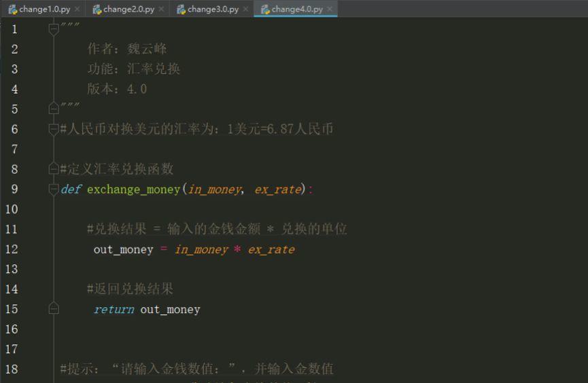Click the comment '#兑换结果 = 输入的金钱金额'

(217, 229)
